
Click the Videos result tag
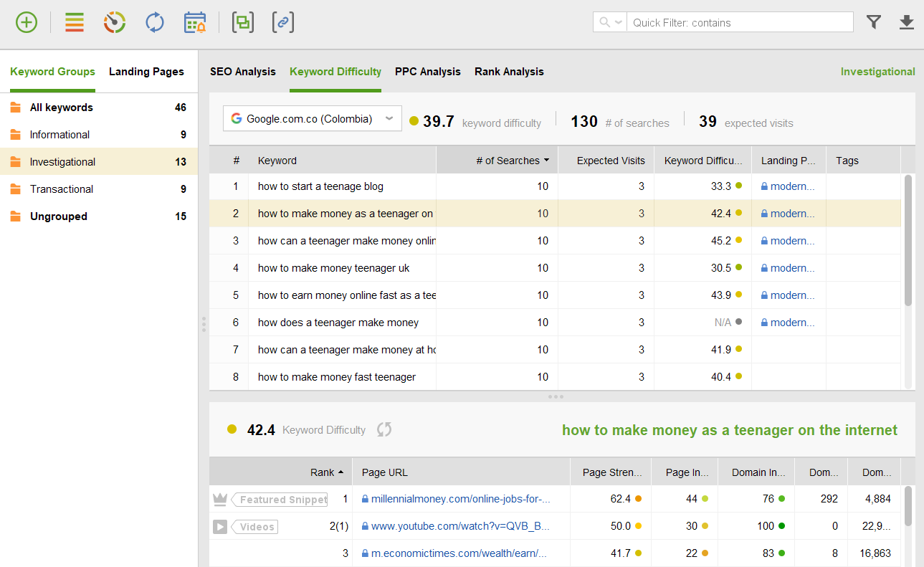[254, 527]
